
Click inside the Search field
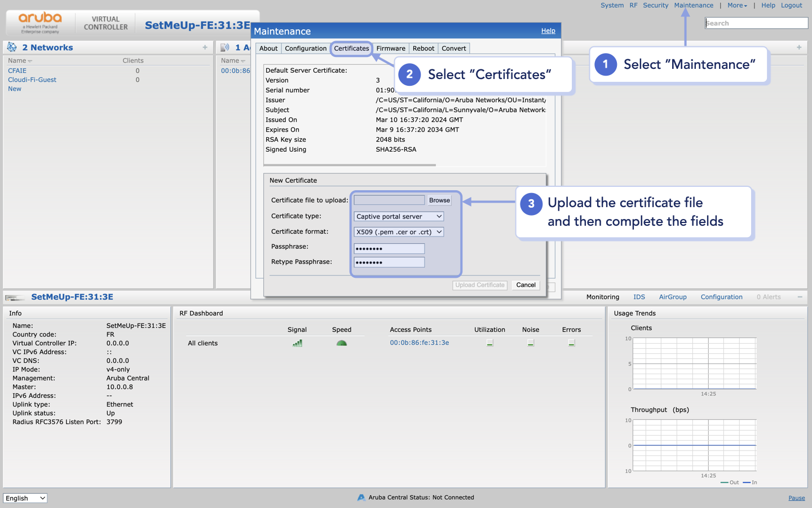coord(756,23)
